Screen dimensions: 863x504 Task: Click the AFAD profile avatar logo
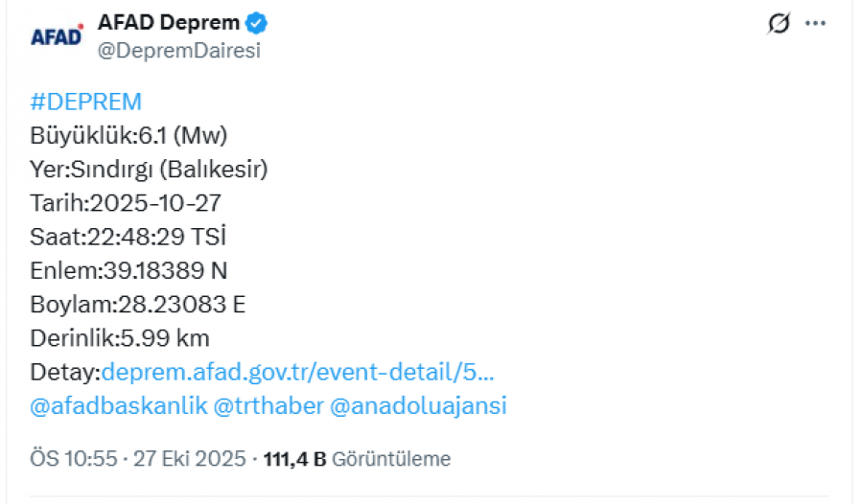click(x=57, y=36)
